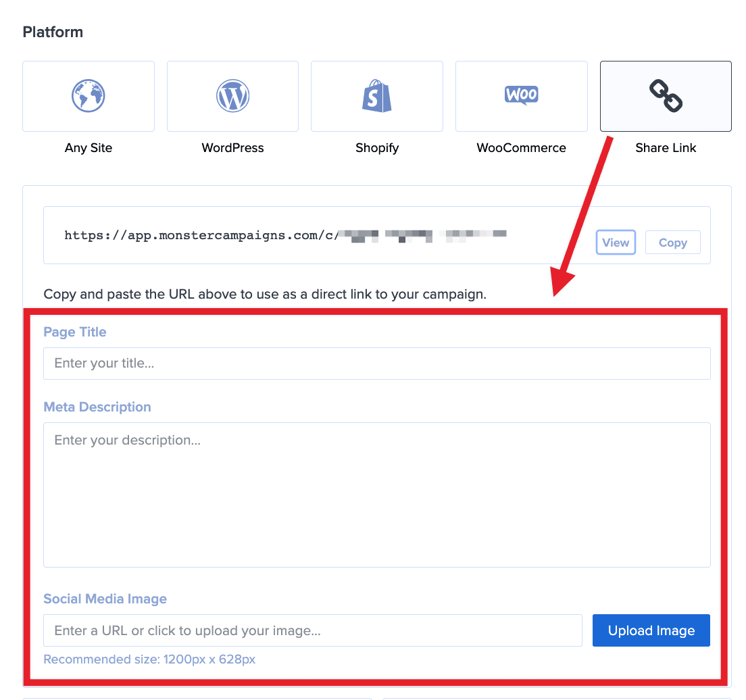Click the WordPress logo icon
This screenshot has height=700, width=746.
coord(232,95)
